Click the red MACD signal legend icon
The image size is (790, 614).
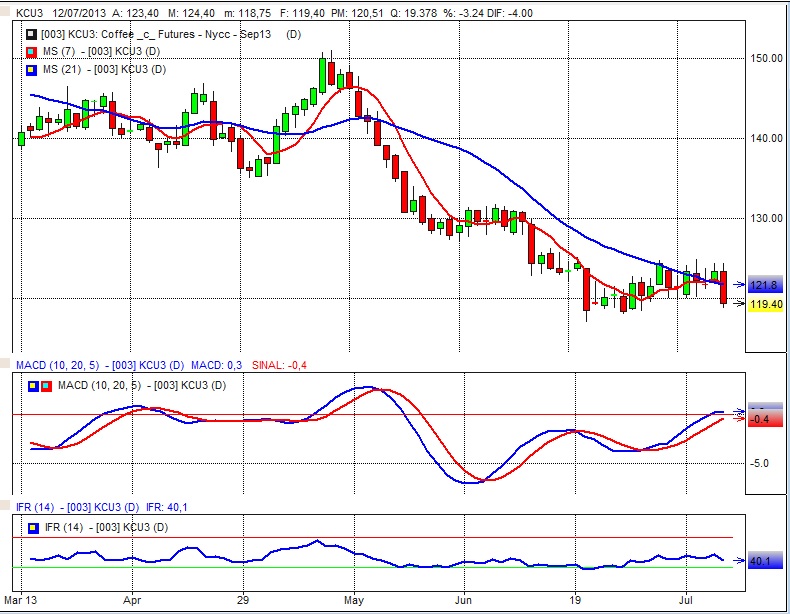[x=46, y=385]
